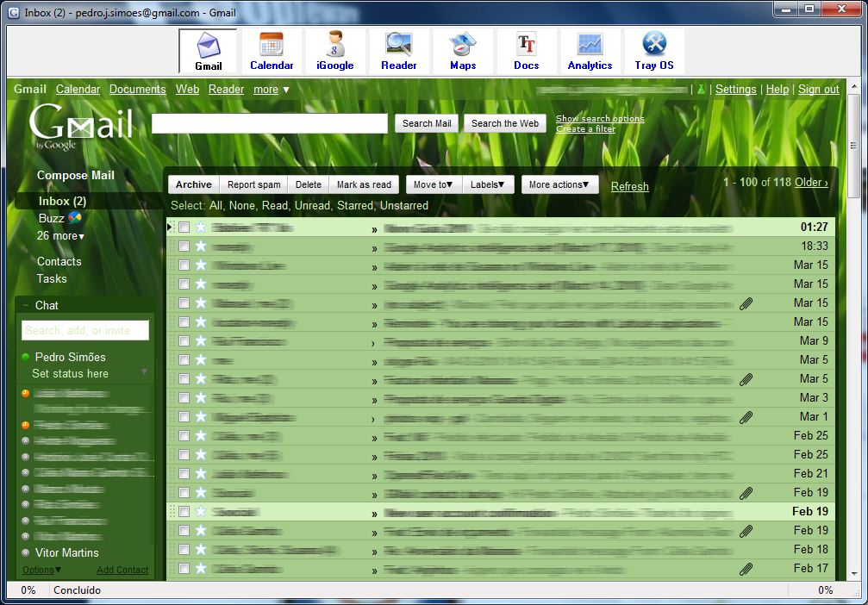
Task: Open the Move to dropdown
Action: pos(433,184)
